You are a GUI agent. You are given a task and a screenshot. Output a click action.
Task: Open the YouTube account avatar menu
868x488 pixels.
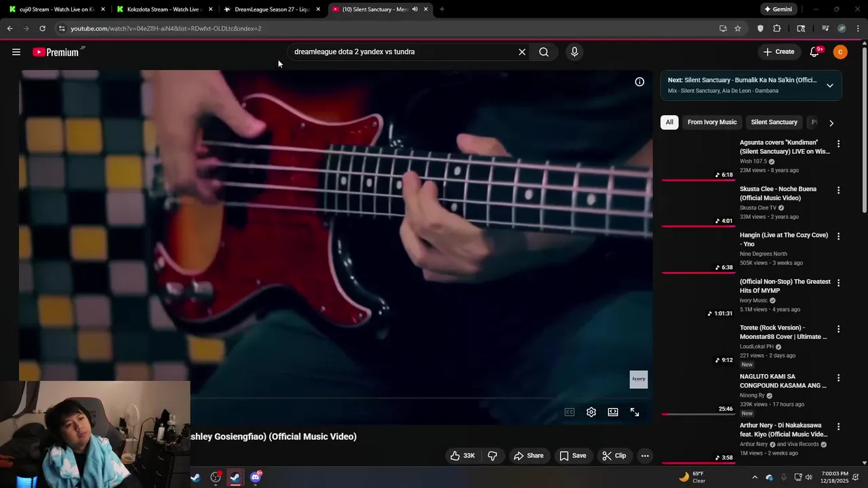pos(840,52)
